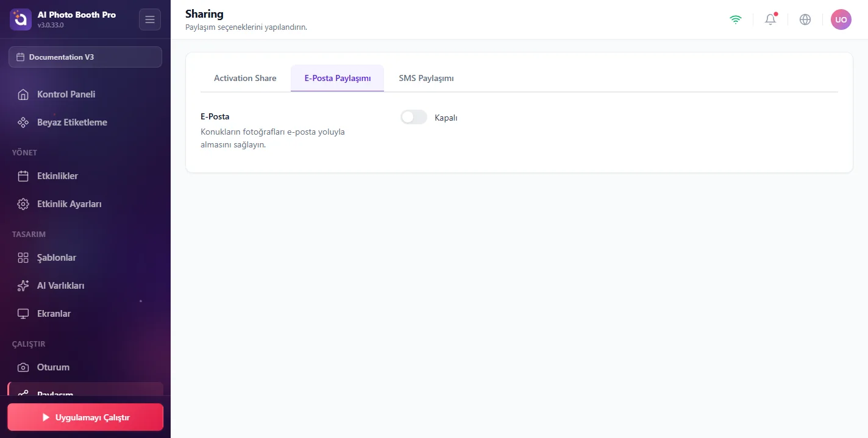
Task: Click the v3.0.33.0 version text
Action: (51, 26)
